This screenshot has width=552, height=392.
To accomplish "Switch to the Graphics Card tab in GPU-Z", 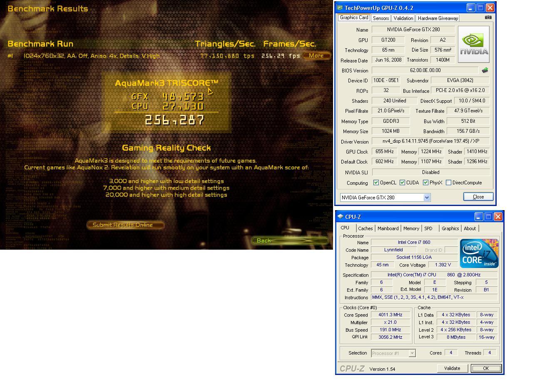I will (x=354, y=17).
